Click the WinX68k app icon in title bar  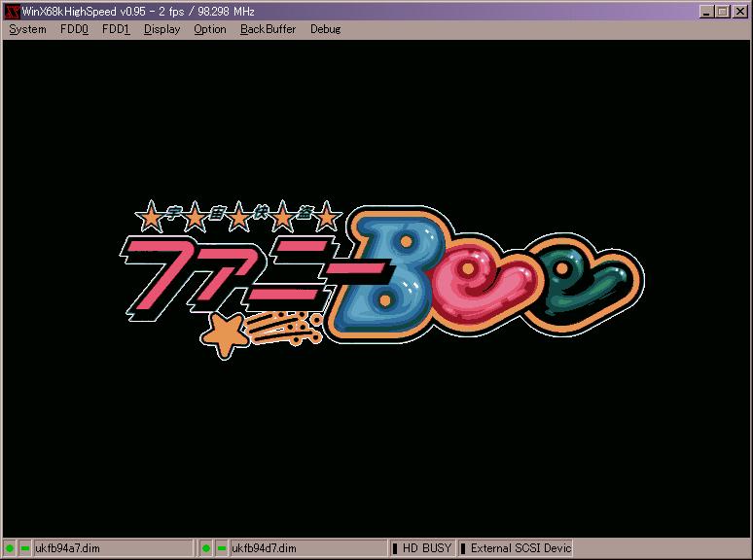pyautogui.click(x=12, y=11)
